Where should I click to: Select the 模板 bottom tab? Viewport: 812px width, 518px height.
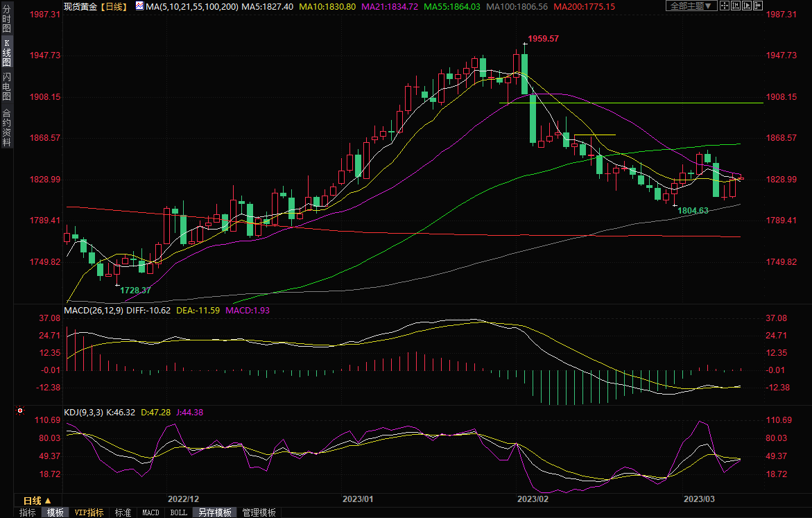coord(55,512)
